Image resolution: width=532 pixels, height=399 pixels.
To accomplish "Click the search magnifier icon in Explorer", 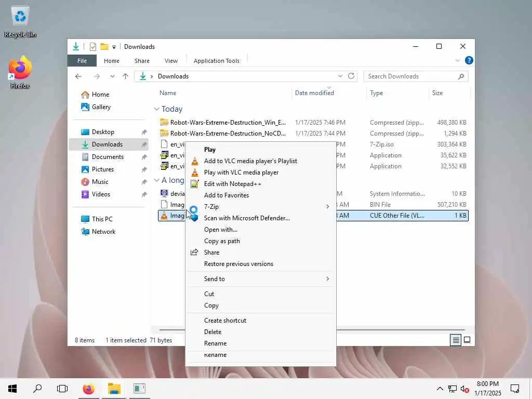I will coord(461,76).
